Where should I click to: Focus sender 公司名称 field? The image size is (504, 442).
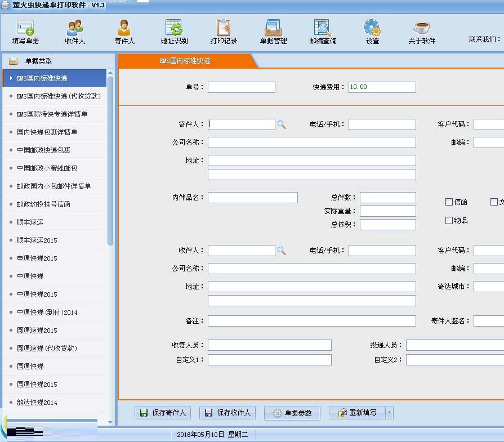(x=312, y=142)
